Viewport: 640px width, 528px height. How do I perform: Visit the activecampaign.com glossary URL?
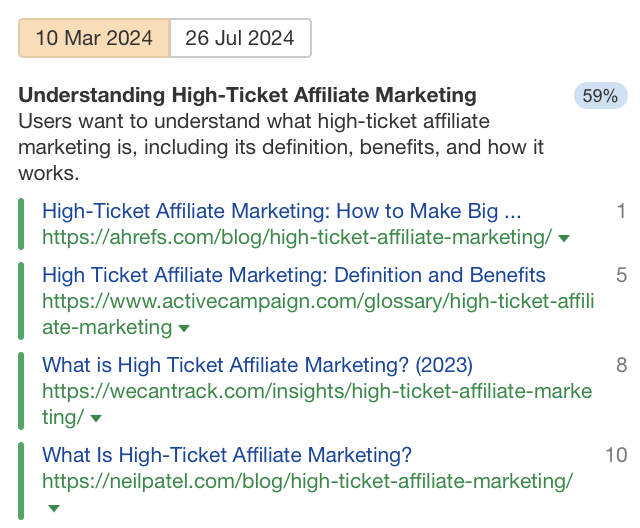pyautogui.click(x=318, y=301)
